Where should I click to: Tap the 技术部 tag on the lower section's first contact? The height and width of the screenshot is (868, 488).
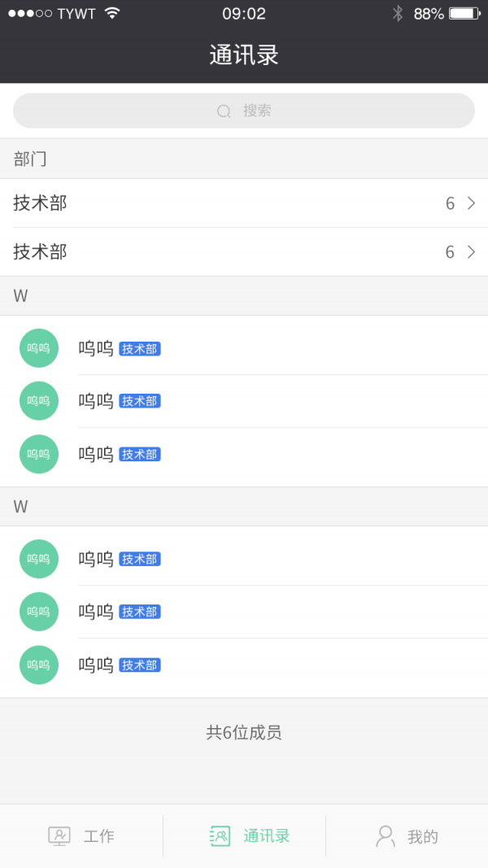click(140, 559)
